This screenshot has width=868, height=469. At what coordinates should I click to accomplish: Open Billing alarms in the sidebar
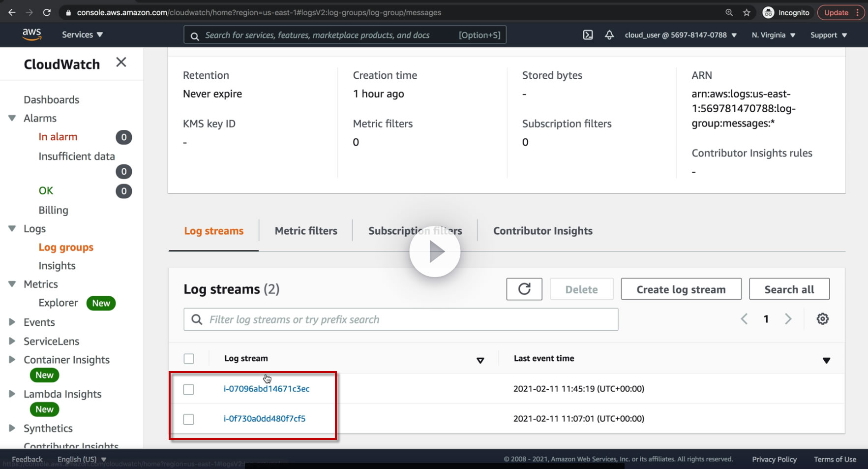[53, 210]
